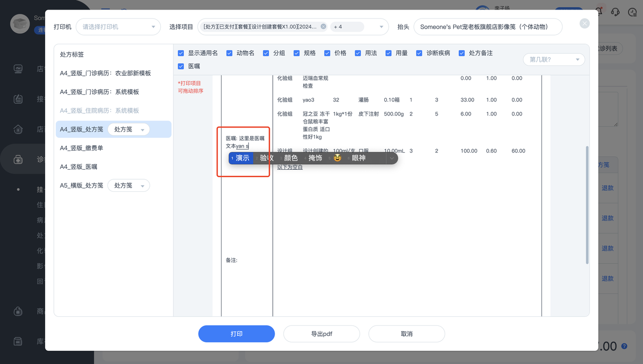This screenshot has height=364, width=643.
Task: Open the monitor dashboard sidebar icon
Action: pos(18,69)
